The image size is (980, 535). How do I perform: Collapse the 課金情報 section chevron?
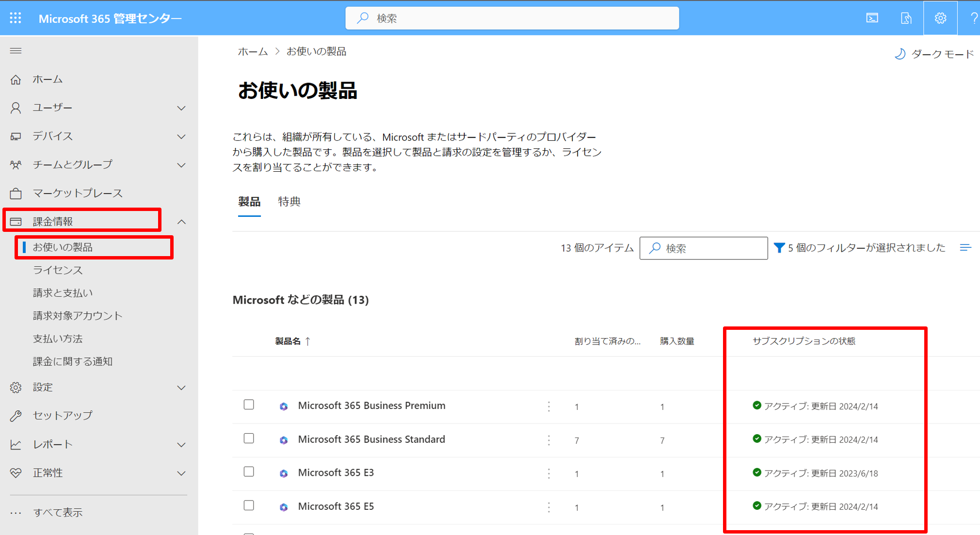point(181,222)
